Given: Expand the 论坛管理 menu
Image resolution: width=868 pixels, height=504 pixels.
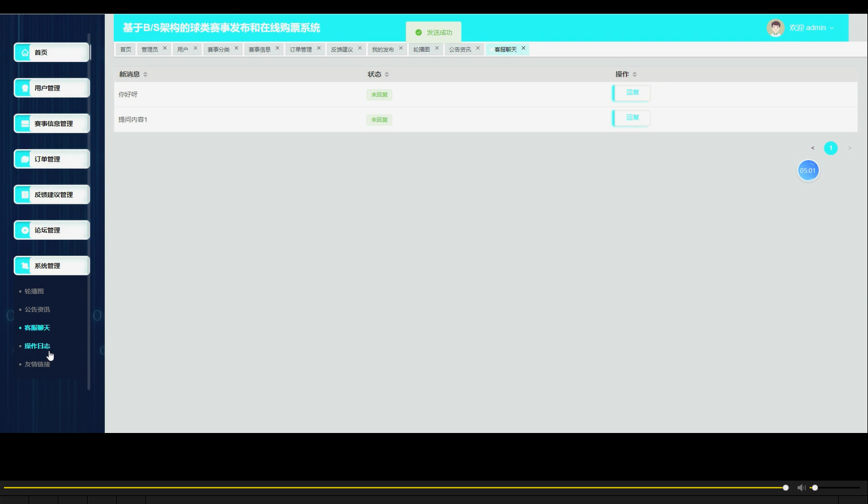Looking at the screenshot, I should coord(52,230).
